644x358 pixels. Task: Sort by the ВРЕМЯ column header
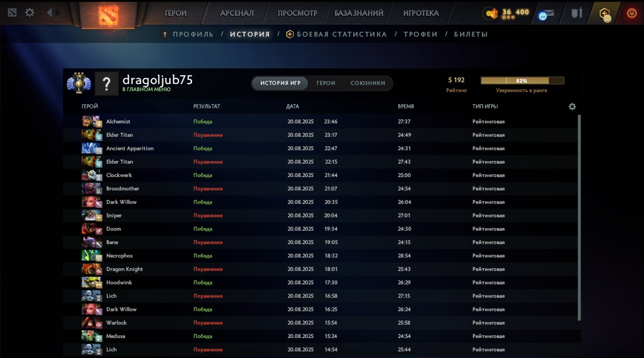point(405,106)
